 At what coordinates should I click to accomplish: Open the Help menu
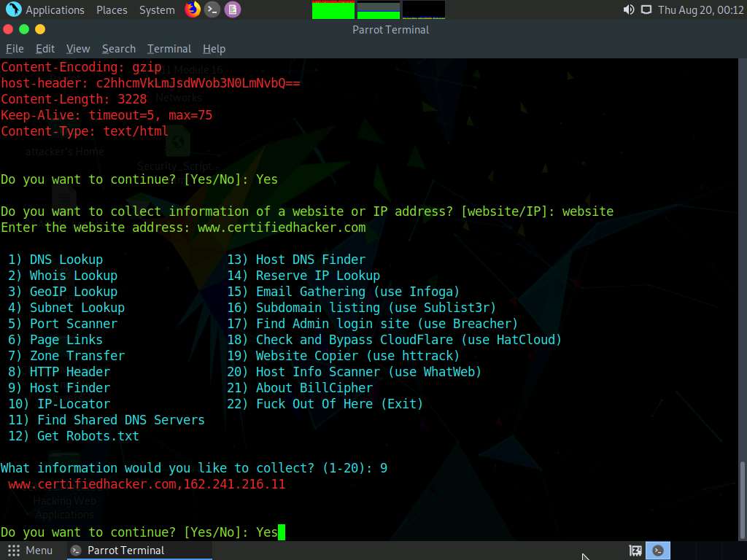click(214, 49)
